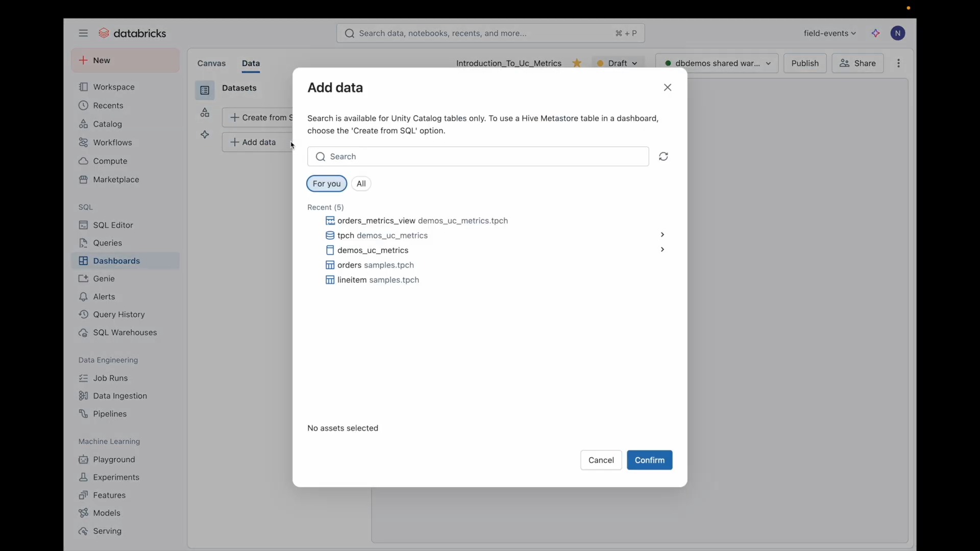Open Playground in the sidebar

(x=126, y=460)
